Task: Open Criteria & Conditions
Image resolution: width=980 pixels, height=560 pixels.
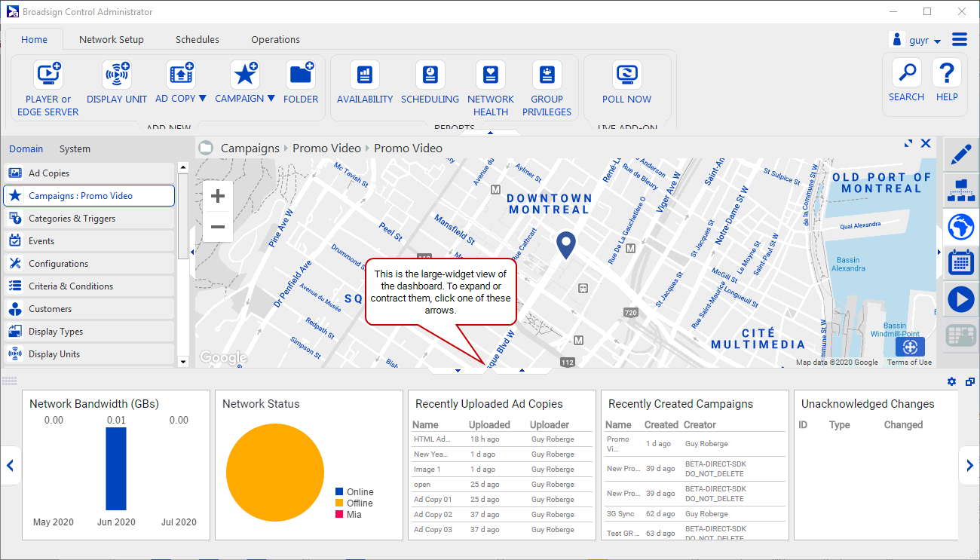Action: 89,286
